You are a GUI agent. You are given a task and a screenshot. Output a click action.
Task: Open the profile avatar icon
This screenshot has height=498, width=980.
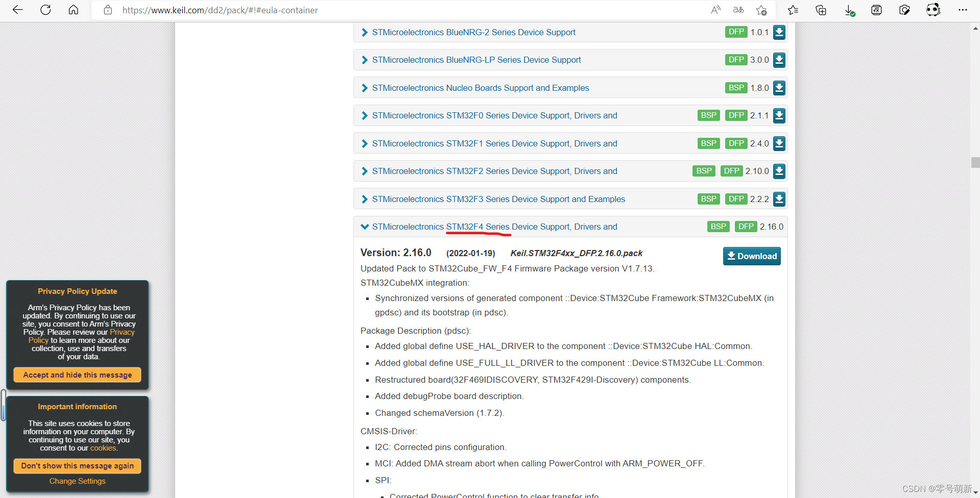[933, 10]
